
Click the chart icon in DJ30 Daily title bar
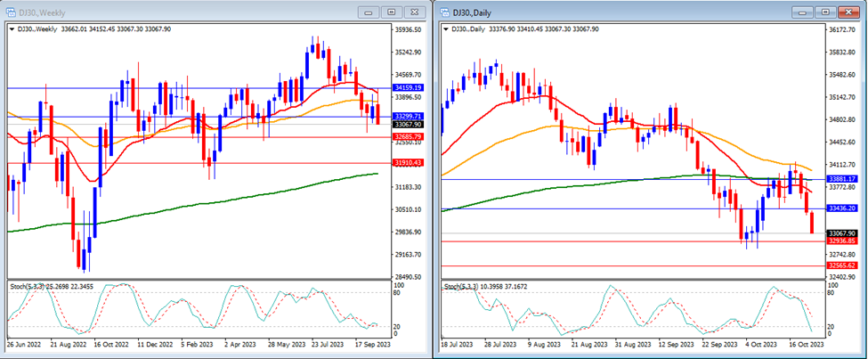point(445,12)
